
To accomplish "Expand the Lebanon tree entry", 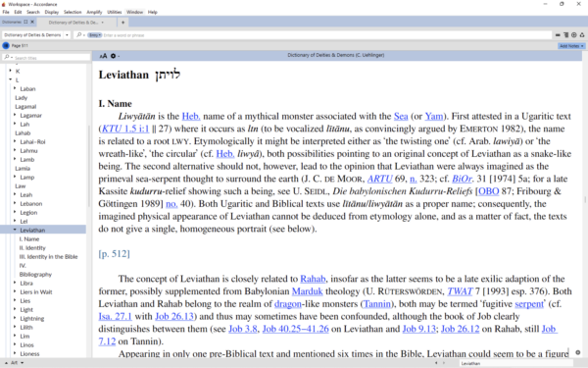I will tap(15, 203).
